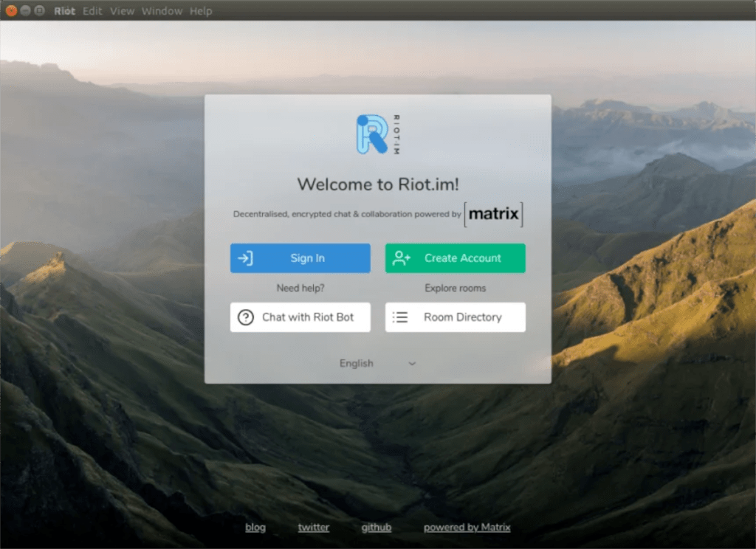This screenshot has width=756, height=549.
Task: Expand the language selector chevron
Action: pos(412,363)
